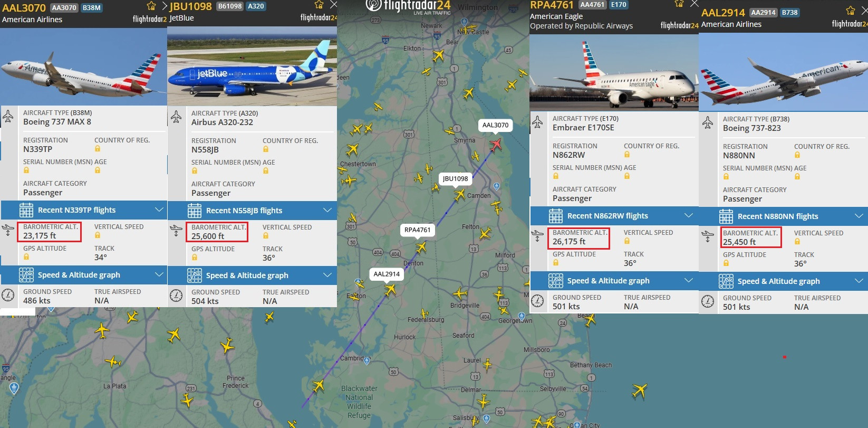Star the AAL2914 flight panel
This screenshot has width=868, height=428.
coord(850,11)
